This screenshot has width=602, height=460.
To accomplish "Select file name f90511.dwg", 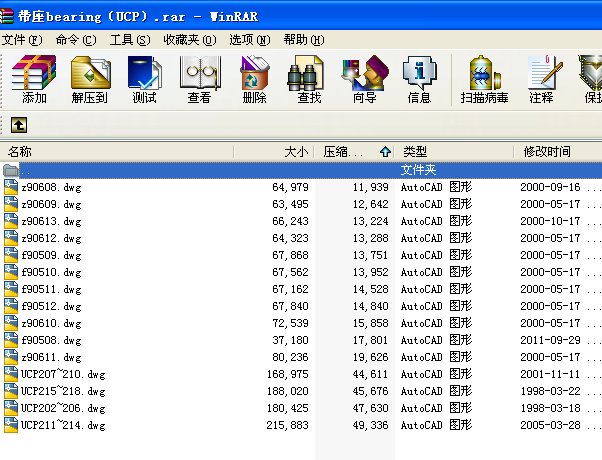I will click(x=51, y=289).
